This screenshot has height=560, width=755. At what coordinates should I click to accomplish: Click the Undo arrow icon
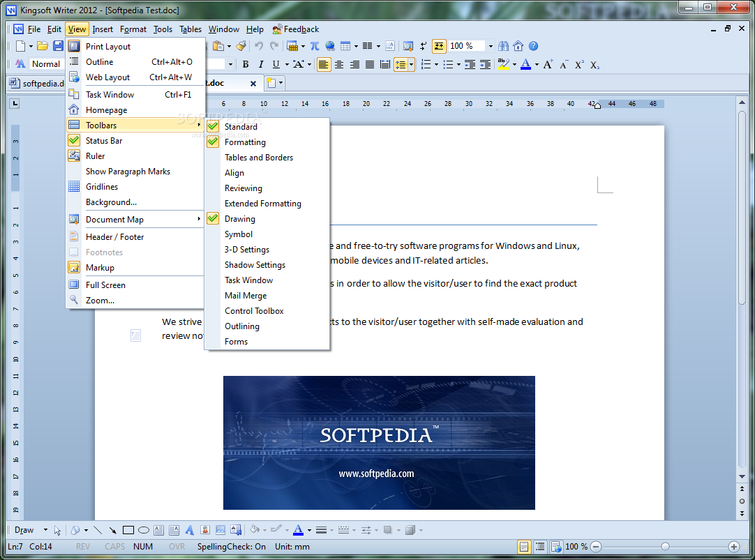259,46
